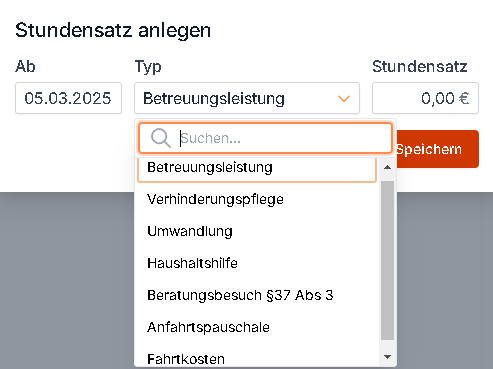Screen dimensions: 493x369
Task: Click the Suchen search field
Action: 265,138
